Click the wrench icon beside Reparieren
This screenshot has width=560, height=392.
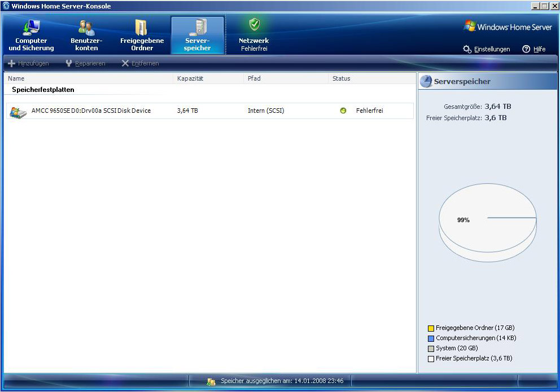69,64
